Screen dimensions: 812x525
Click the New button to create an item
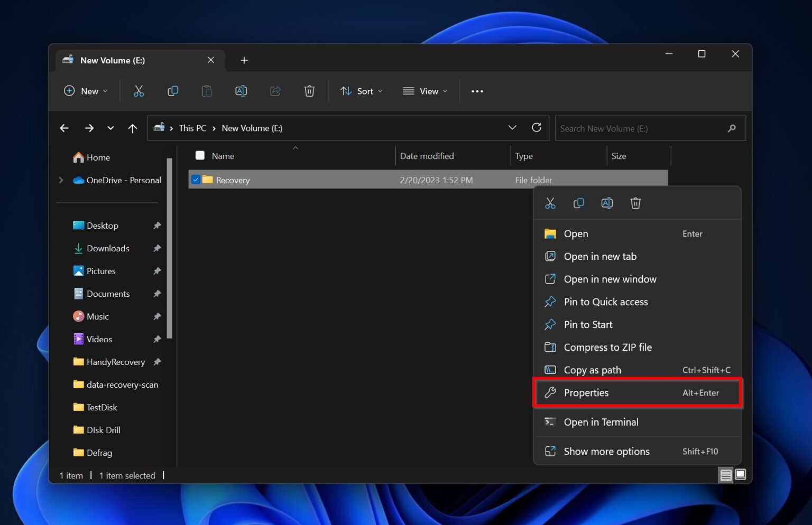(86, 91)
